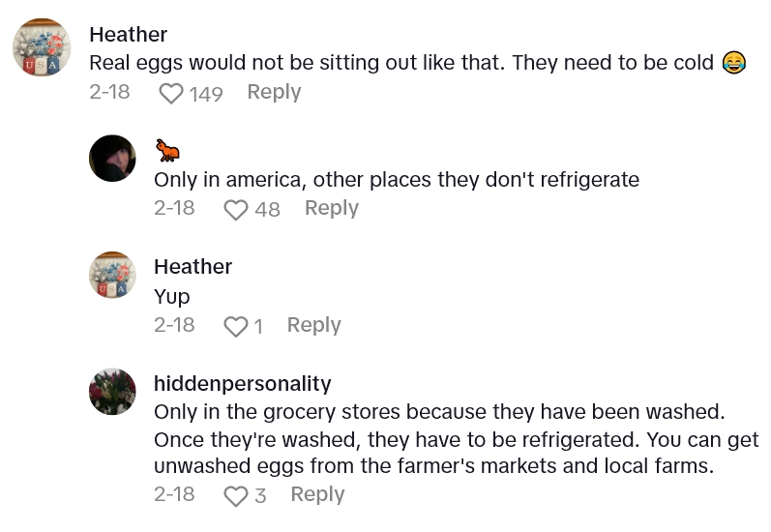Open the dark avatar of ant user
771x532 pixels.
tap(112, 158)
